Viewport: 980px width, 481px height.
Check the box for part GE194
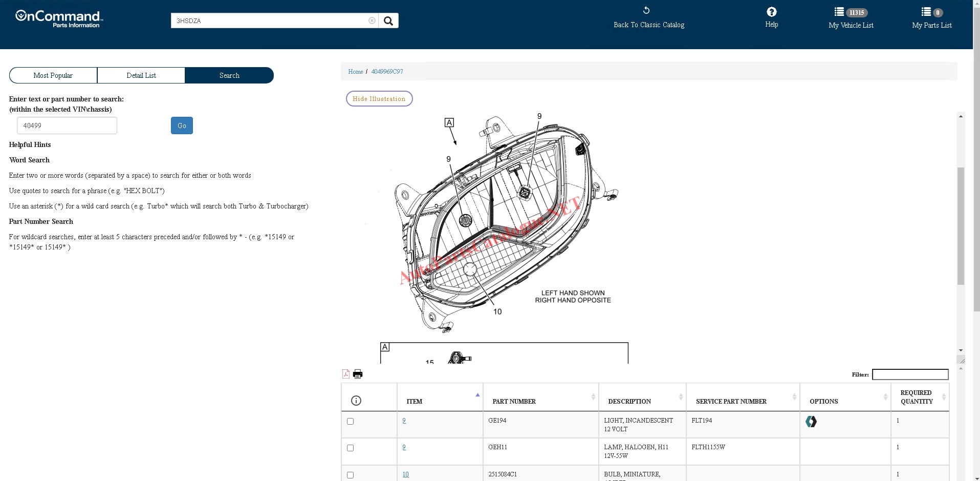point(351,422)
